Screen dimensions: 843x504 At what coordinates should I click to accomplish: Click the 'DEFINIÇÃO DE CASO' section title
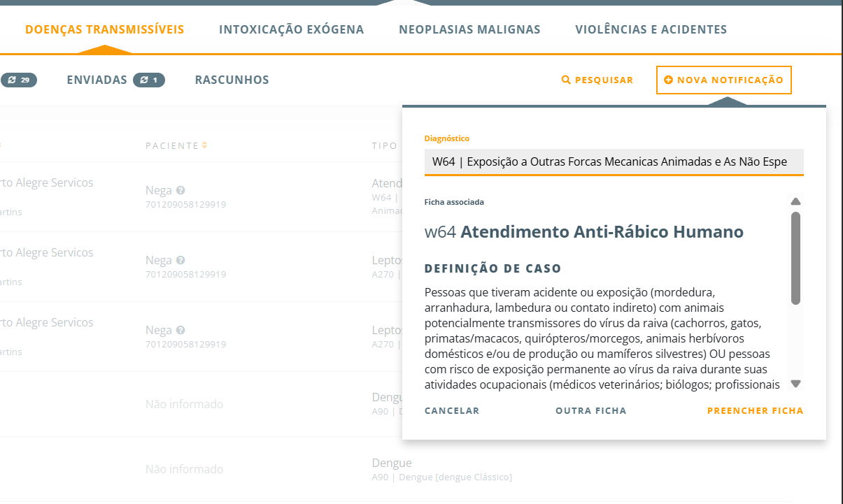[x=493, y=268]
